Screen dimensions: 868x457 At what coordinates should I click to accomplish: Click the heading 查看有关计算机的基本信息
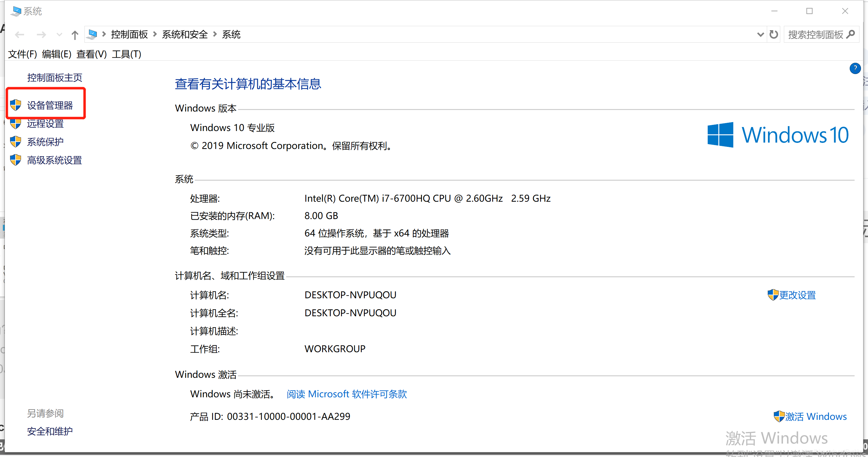[248, 84]
